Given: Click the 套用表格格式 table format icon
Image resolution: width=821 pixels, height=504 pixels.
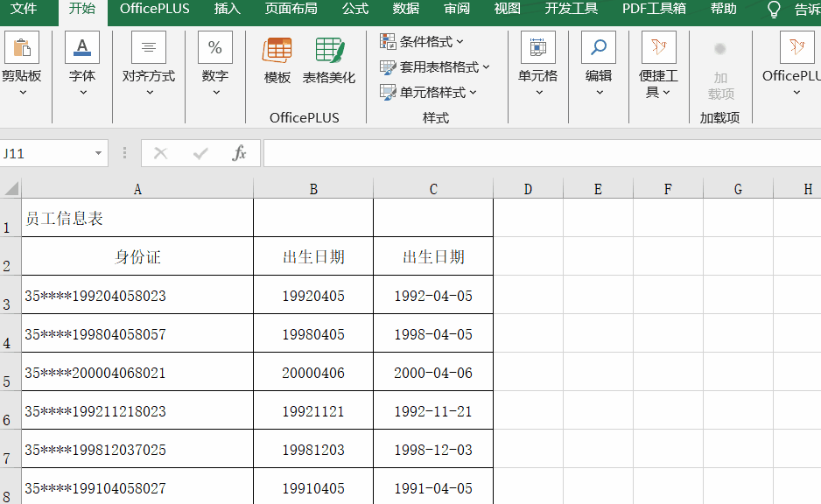Looking at the screenshot, I should tap(388, 67).
